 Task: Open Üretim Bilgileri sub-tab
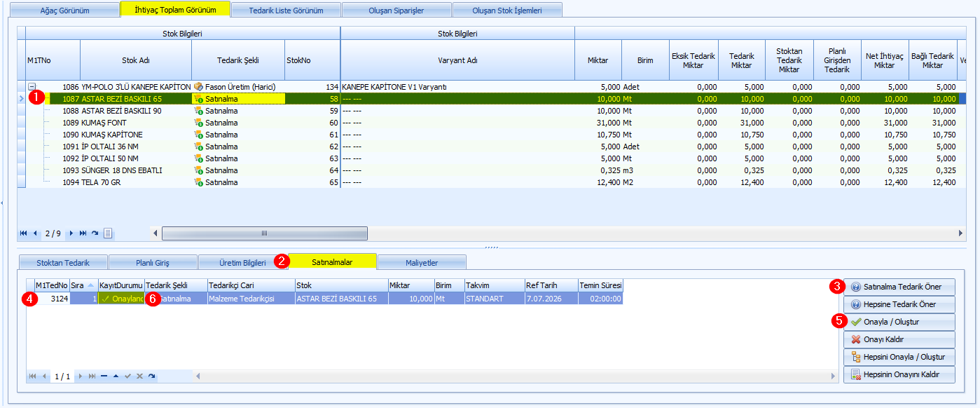click(243, 263)
